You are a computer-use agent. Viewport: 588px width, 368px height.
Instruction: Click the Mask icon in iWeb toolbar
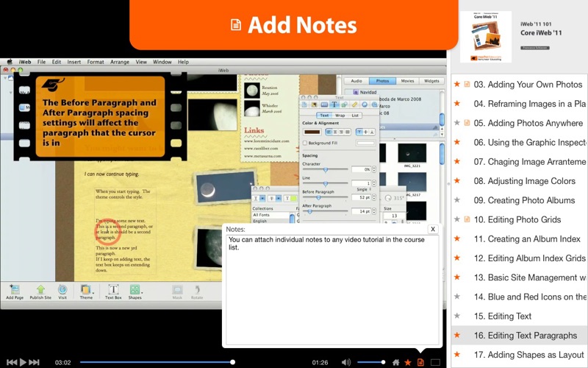point(177,291)
